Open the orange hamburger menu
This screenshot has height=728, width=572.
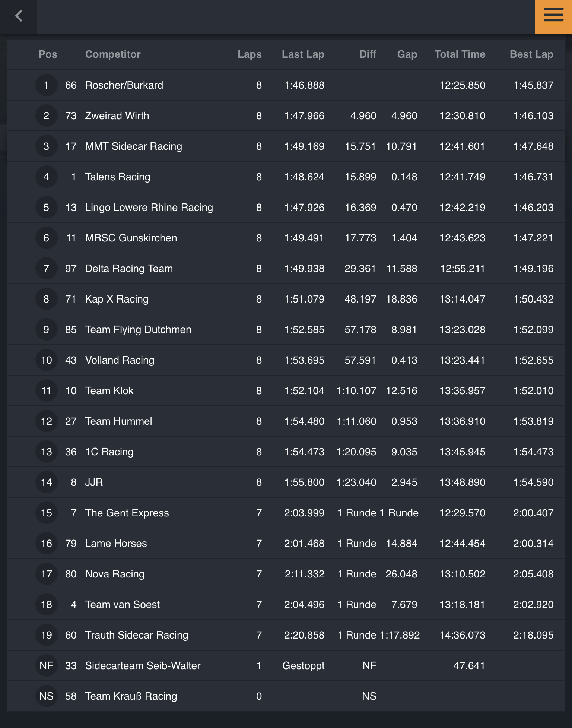[x=553, y=16]
